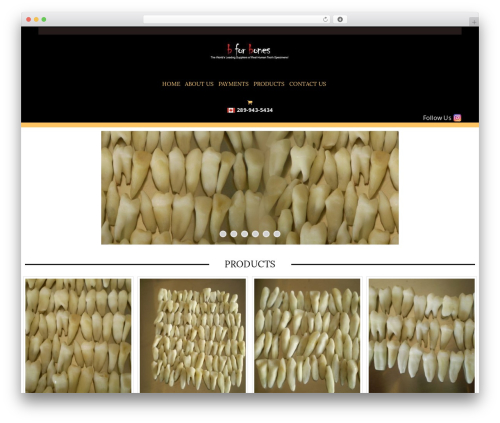Click the large teeth banner image
This screenshot has height=423, width=500.
pos(250,188)
